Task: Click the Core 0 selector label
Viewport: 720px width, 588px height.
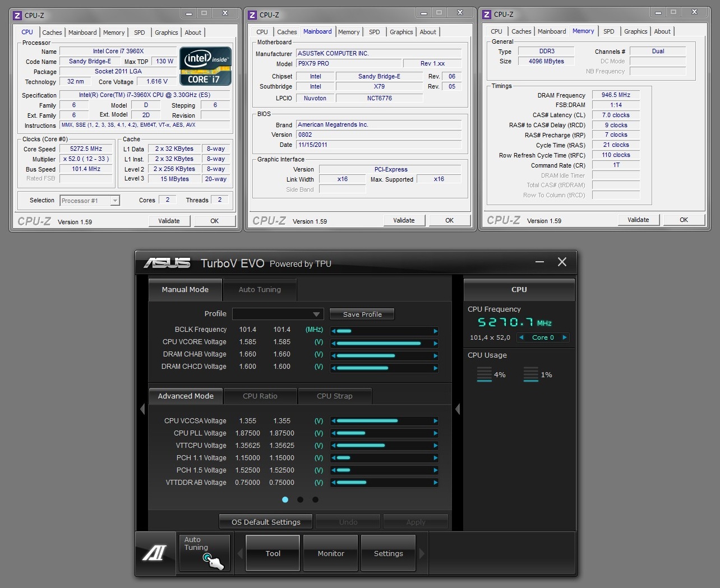Action: point(543,337)
